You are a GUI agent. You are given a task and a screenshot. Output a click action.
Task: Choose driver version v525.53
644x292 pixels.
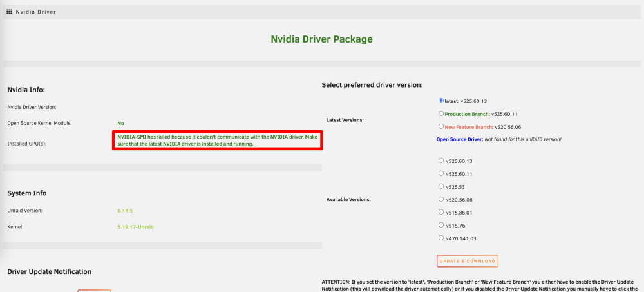(441, 186)
